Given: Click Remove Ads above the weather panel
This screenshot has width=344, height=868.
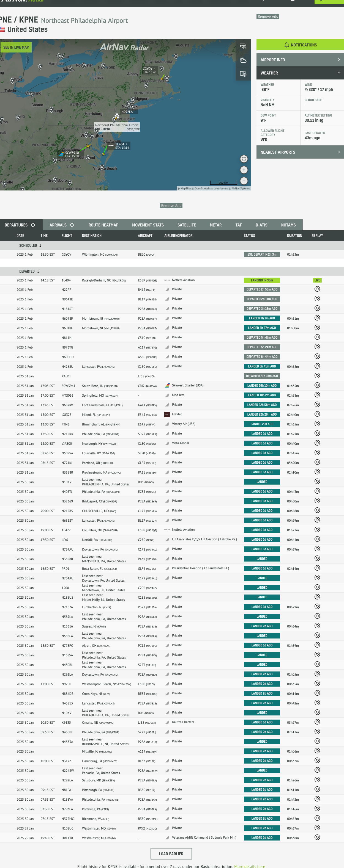Looking at the screenshot, I should [268, 16].
